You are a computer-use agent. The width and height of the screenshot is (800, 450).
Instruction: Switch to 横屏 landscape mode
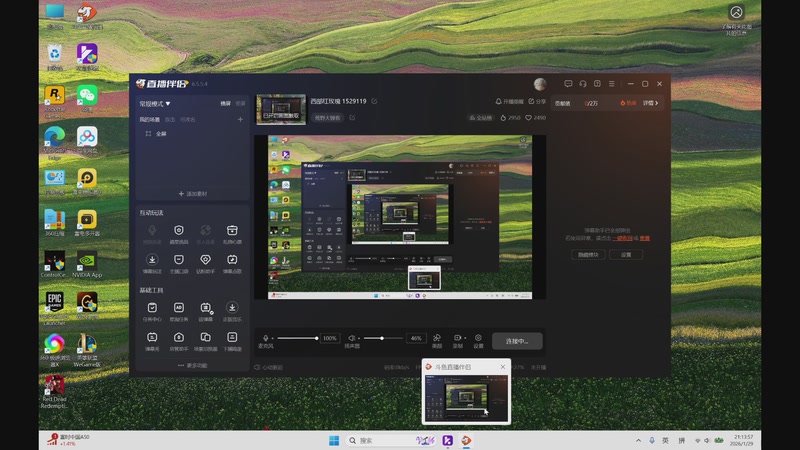(x=225, y=104)
